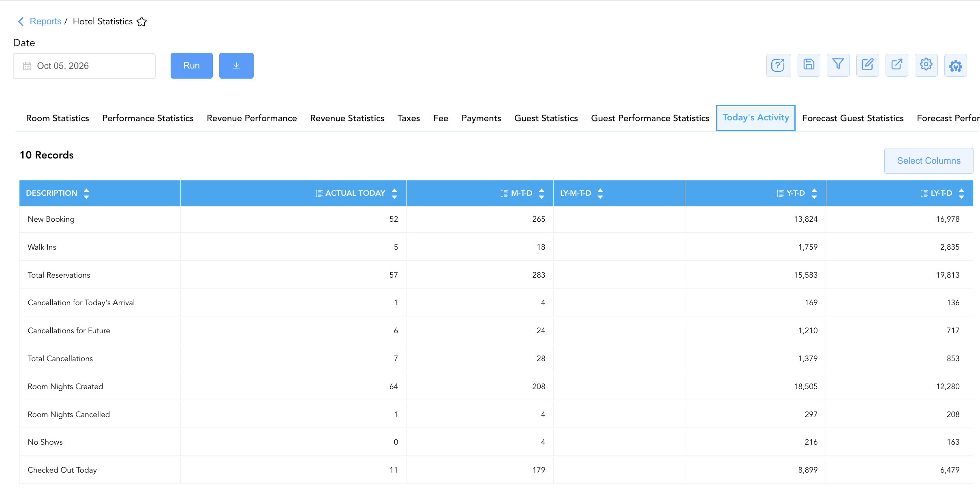Click the New Booking row label
This screenshot has width=980, height=488.
51,219
